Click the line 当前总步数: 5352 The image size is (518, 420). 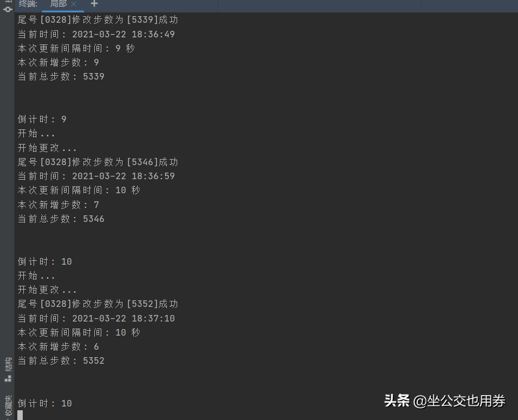click(x=61, y=360)
